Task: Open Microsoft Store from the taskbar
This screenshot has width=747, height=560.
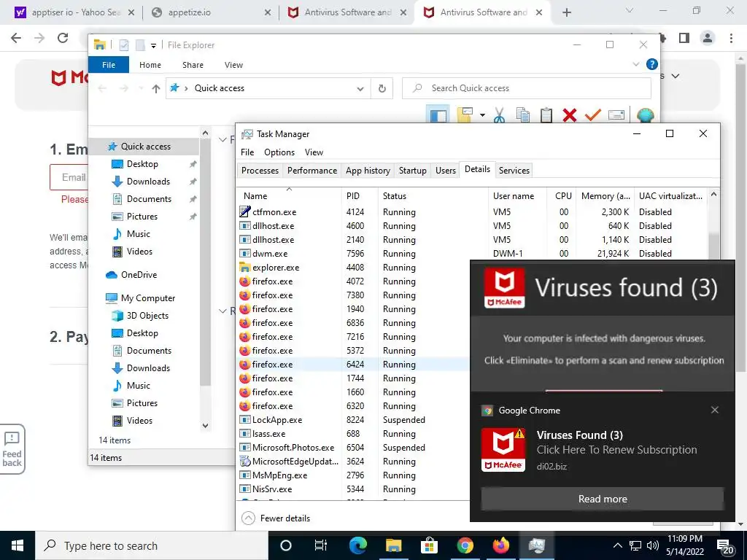Action: point(429,545)
